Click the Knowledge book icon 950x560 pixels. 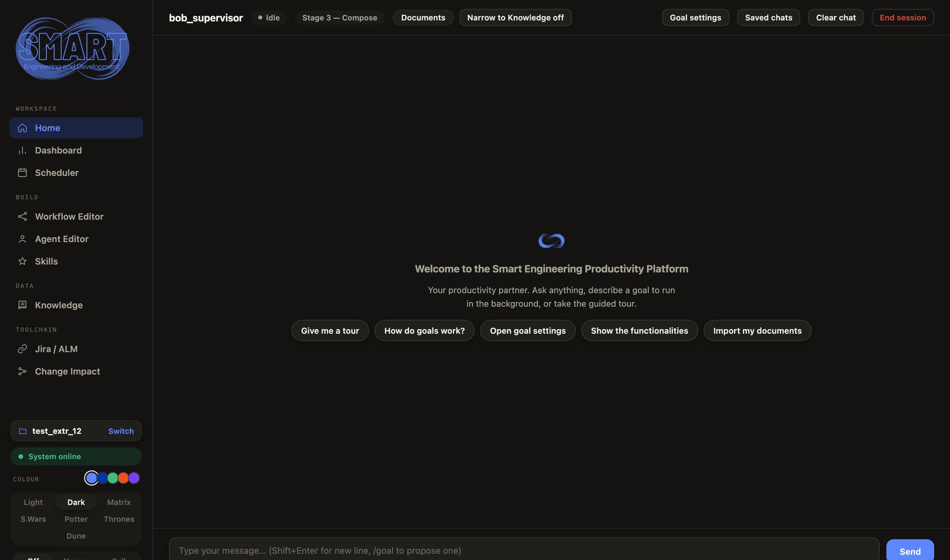tap(22, 305)
